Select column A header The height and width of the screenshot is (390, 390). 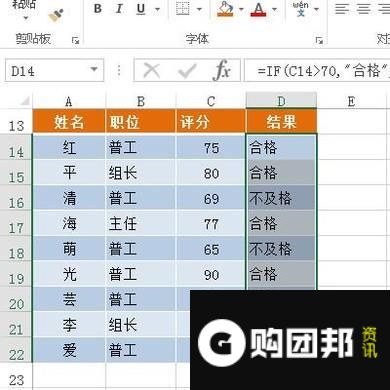pos(69,101)
